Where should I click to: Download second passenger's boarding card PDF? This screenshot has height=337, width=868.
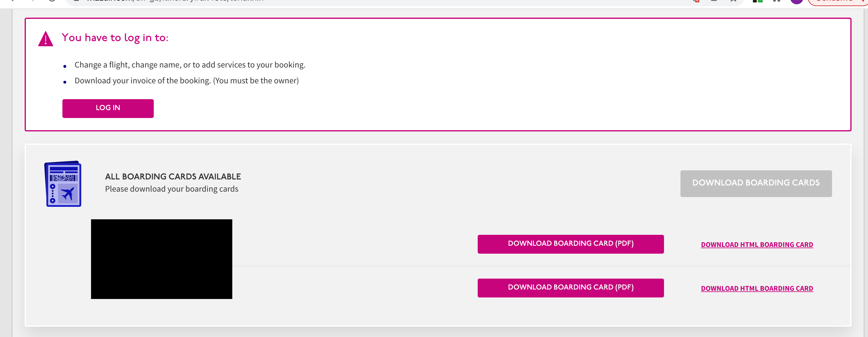click(x=571, y=287)
